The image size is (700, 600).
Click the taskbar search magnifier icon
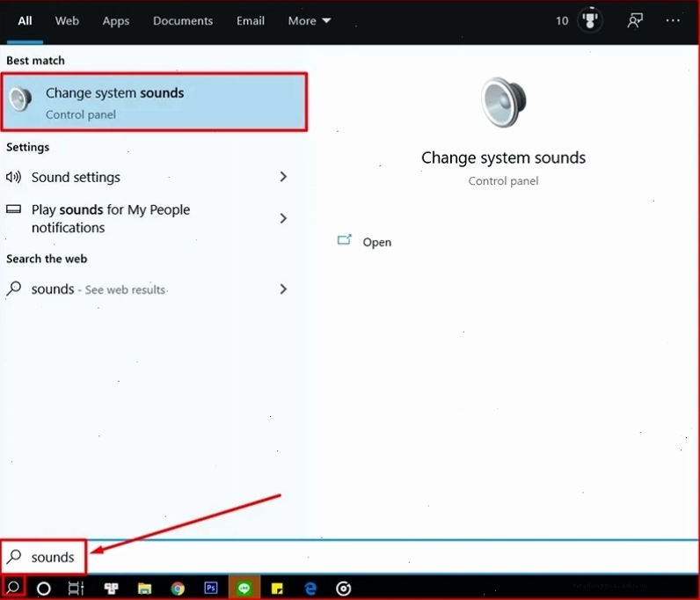pyautogui.click(x=13, y=587)
